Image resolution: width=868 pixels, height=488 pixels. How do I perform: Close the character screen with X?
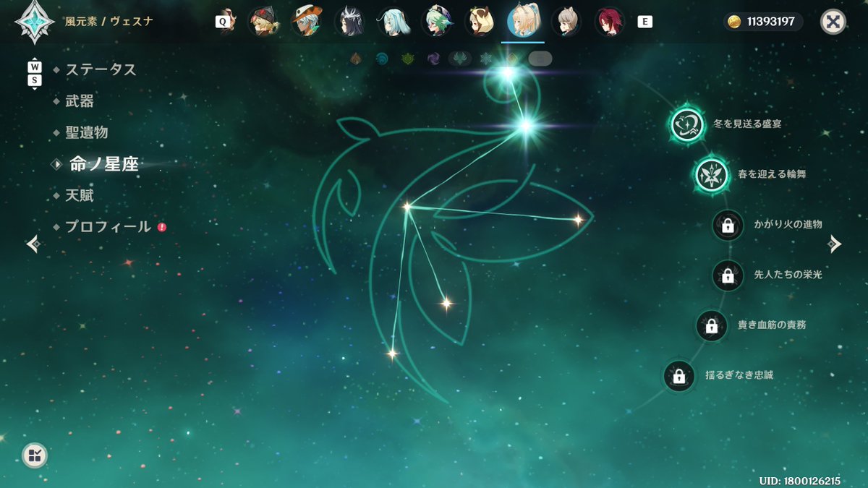pos(833,22)
